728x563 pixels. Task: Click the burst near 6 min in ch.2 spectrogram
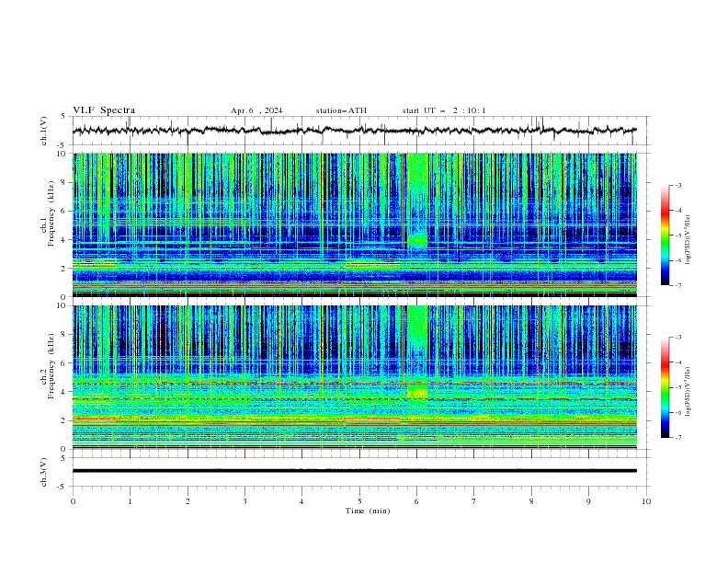coord(417,351)
